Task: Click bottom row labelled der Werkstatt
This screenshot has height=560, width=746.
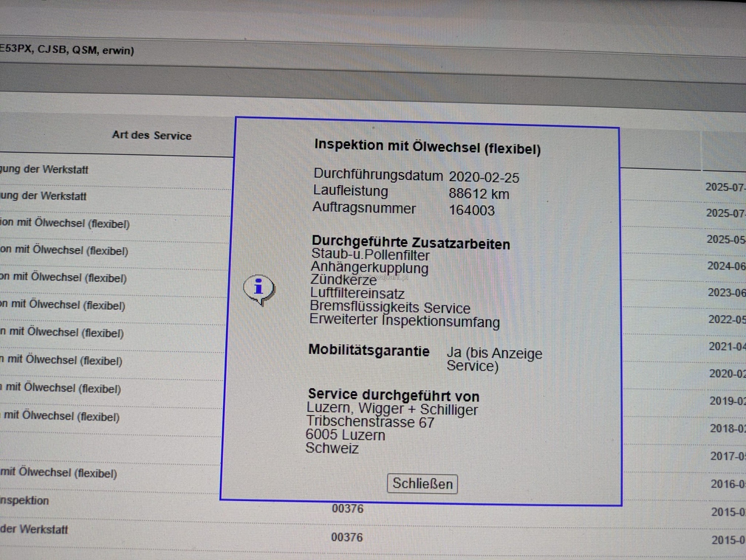Action: point(34,529)
